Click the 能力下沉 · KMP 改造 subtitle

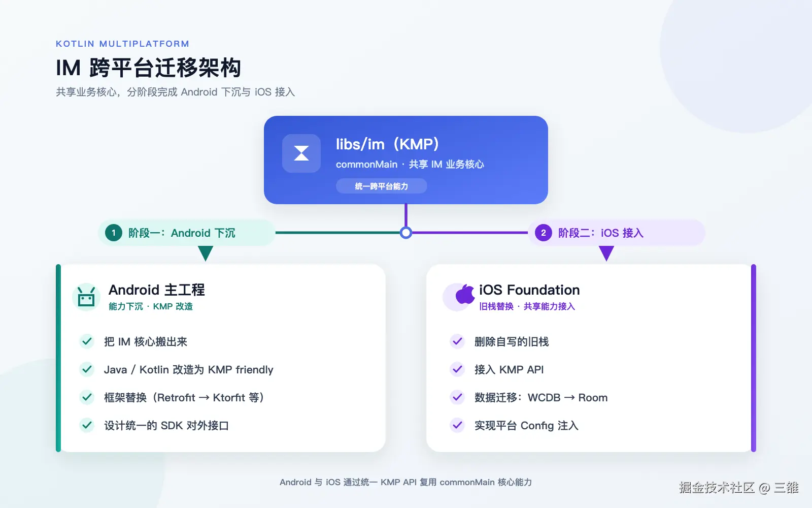(151, 306)
